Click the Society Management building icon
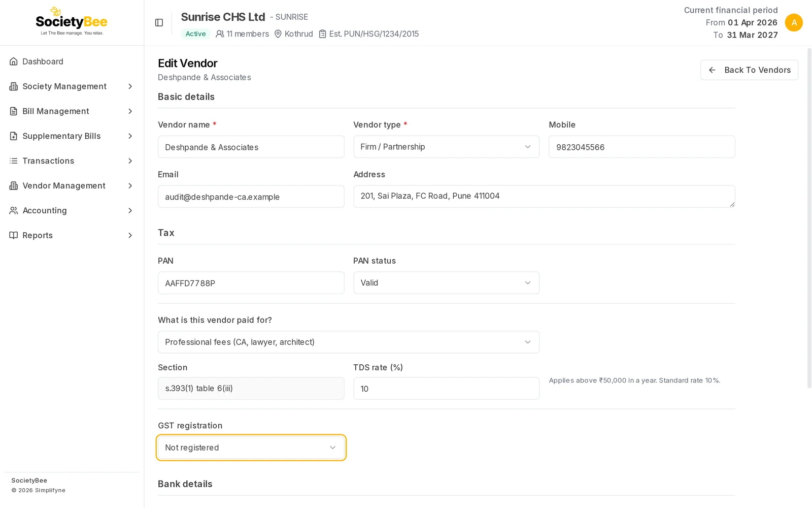Screen dimensions: 812x508 tap(14, 86)
